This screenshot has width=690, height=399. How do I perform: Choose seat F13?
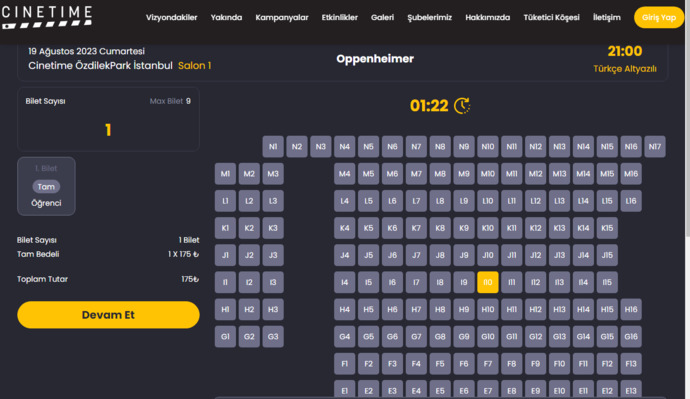(x=631, y=364)
